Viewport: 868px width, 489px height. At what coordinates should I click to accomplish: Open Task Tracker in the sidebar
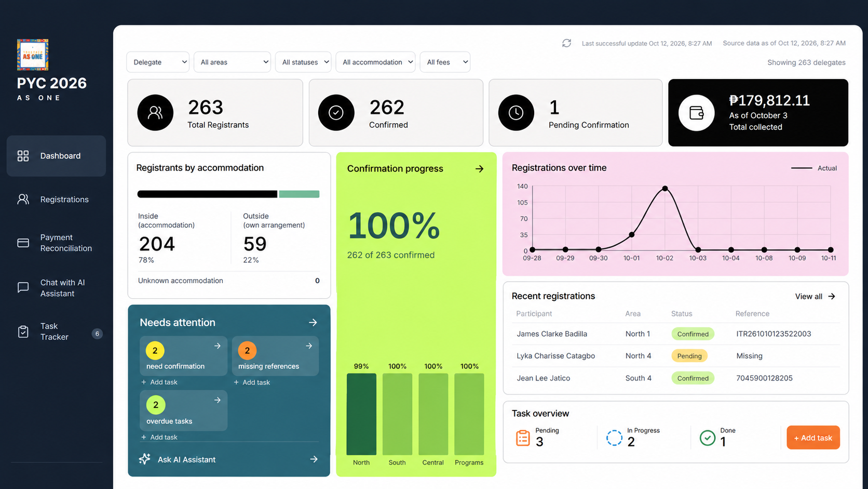pyautogui.click(x=56, y=332)
